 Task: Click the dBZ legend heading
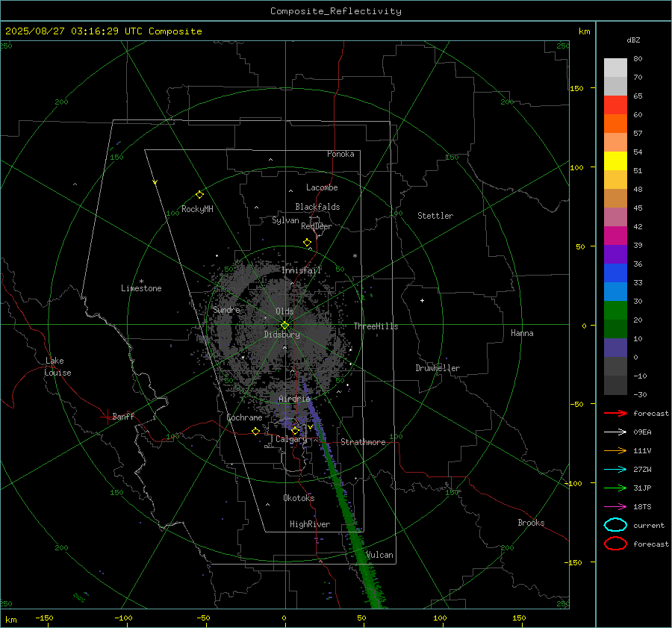(x=633, y=40)
